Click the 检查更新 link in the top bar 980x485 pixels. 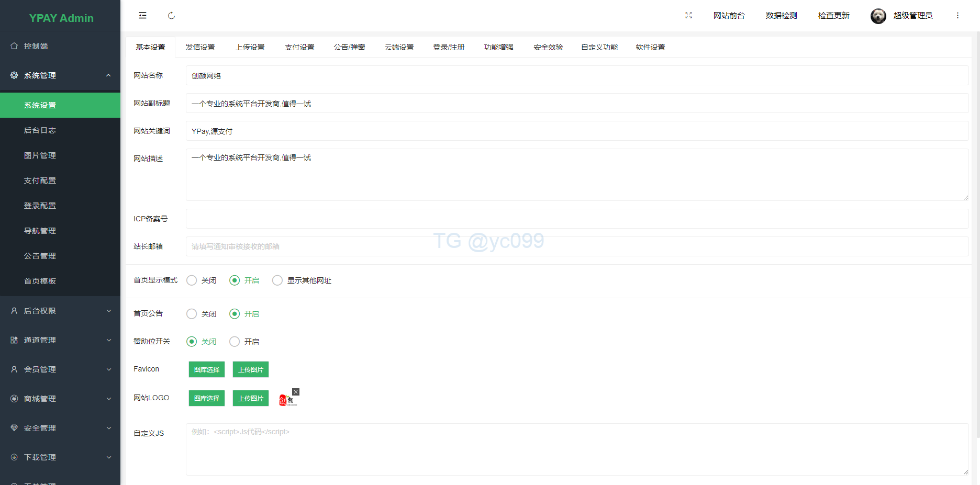pos(833,15)
